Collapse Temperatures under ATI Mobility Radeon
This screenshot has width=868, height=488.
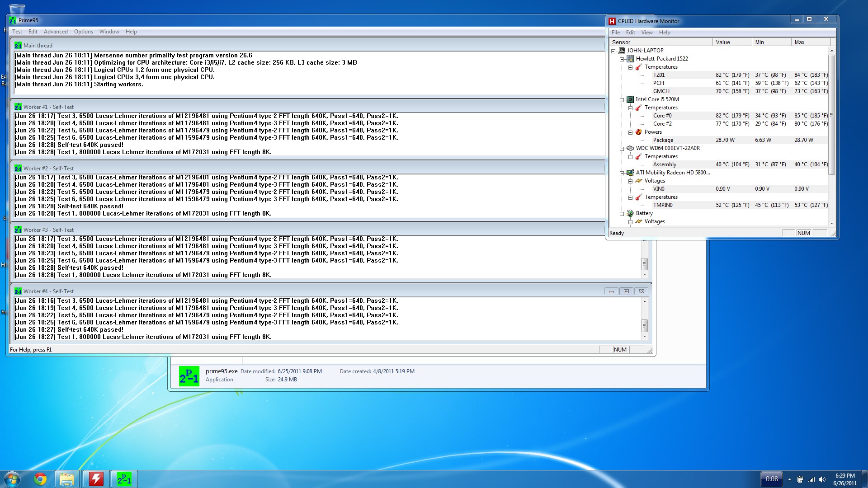click(630, 197)
